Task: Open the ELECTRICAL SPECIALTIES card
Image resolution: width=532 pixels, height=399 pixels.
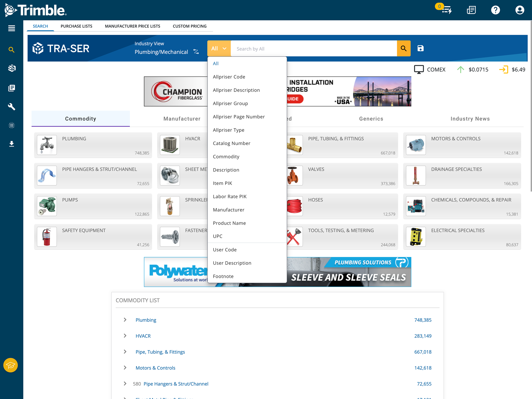Action: click(462, 237)
